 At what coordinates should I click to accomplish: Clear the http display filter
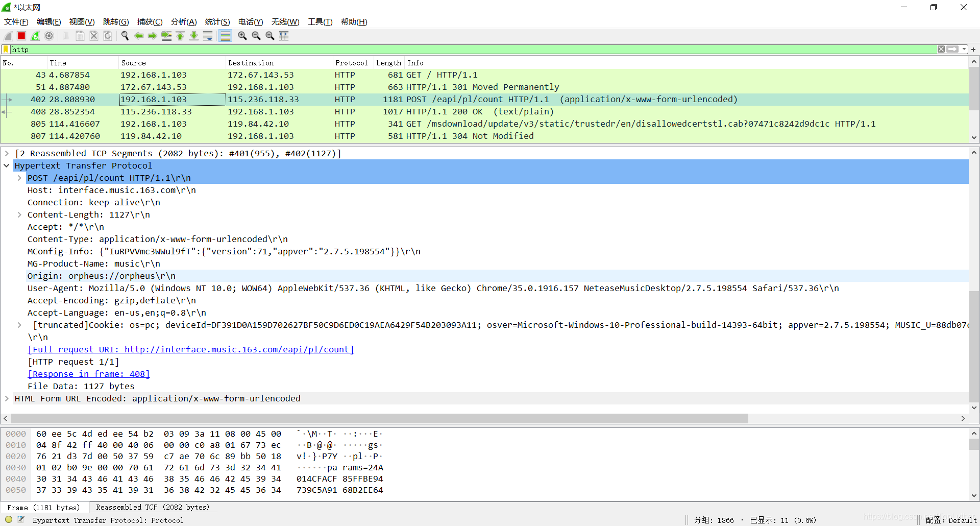pyautogui.click(x=941, y=50)
